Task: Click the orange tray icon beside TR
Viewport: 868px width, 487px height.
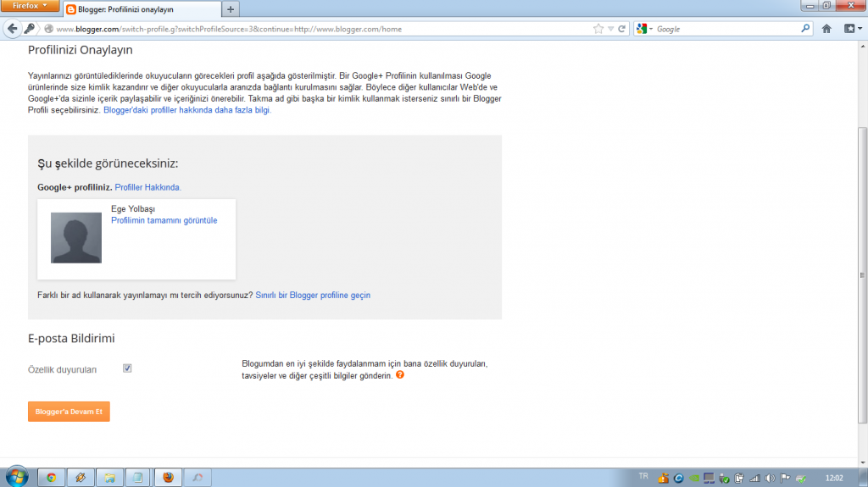Action: (x=663, y=478)
